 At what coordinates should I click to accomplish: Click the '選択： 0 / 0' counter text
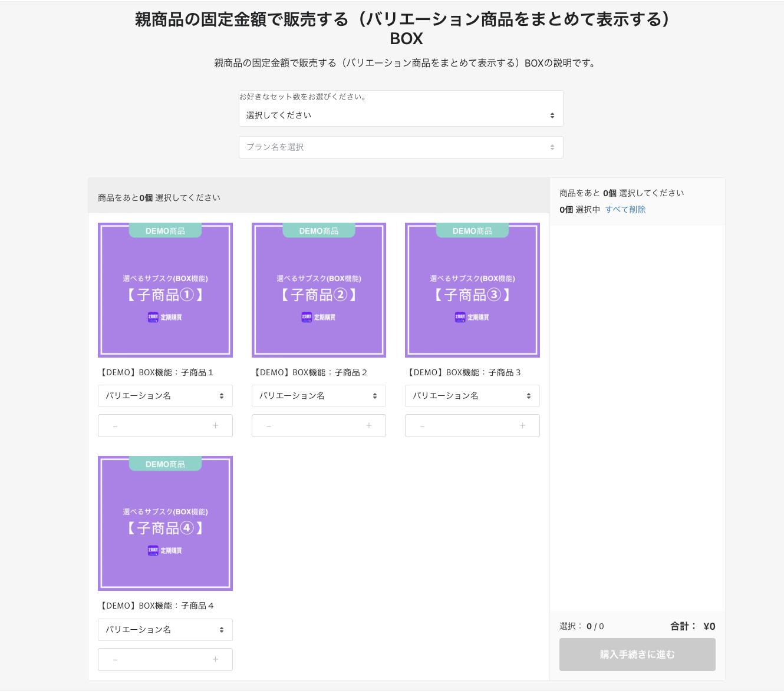tap(582, 626)
